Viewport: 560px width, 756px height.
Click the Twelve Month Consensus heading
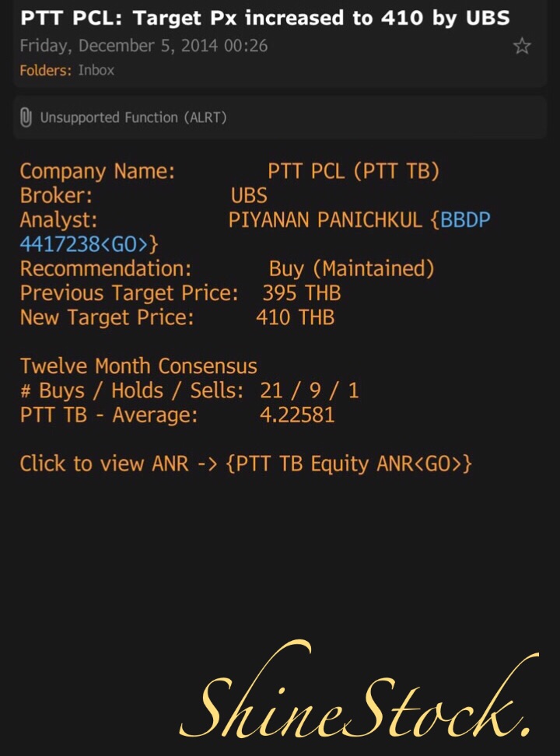[x=138, y=366]
